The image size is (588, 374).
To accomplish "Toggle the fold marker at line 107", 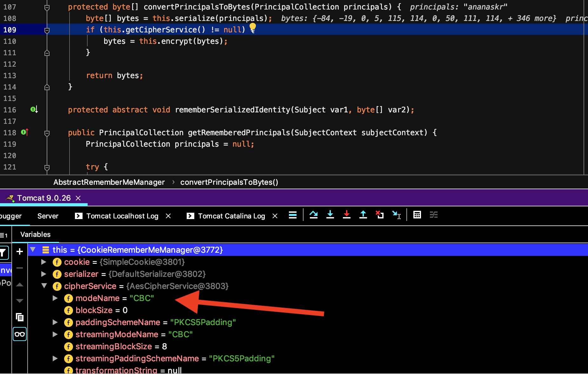I will point(47,7).
